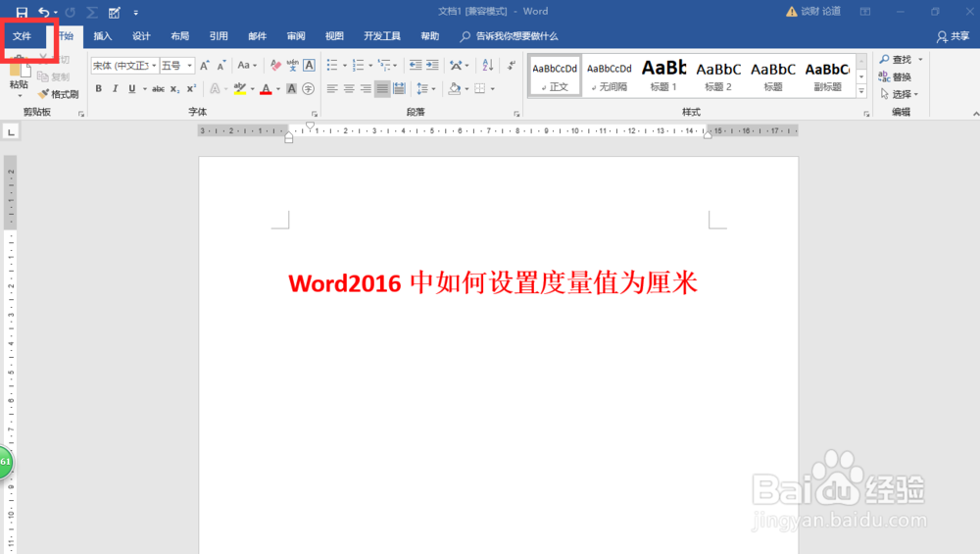Image resolution: width=980 pixels, height=554 pixels.
Task: Toggle character shading A icon
Action: coord(291,89)
